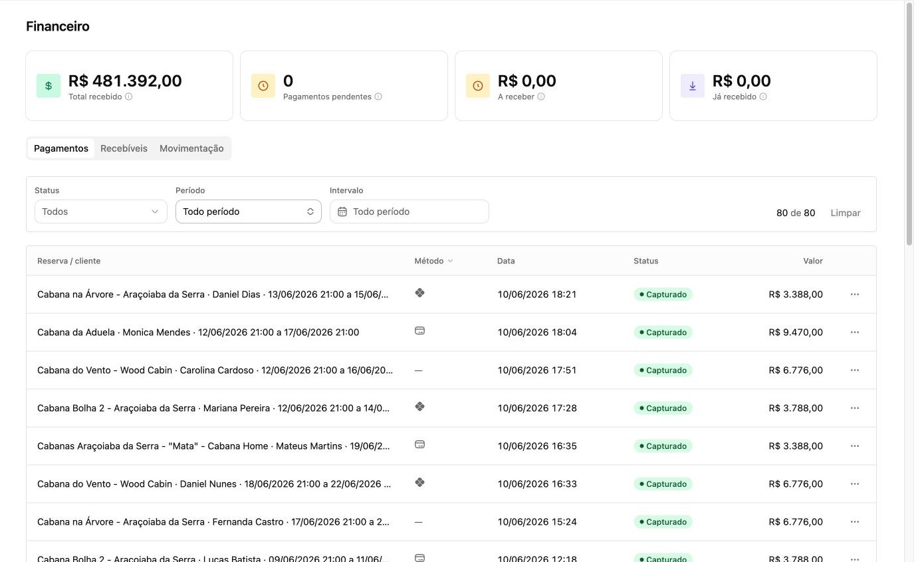Click the Cabana do Vento · Carolina Cardoso reservation

click(x=215, y=370)
